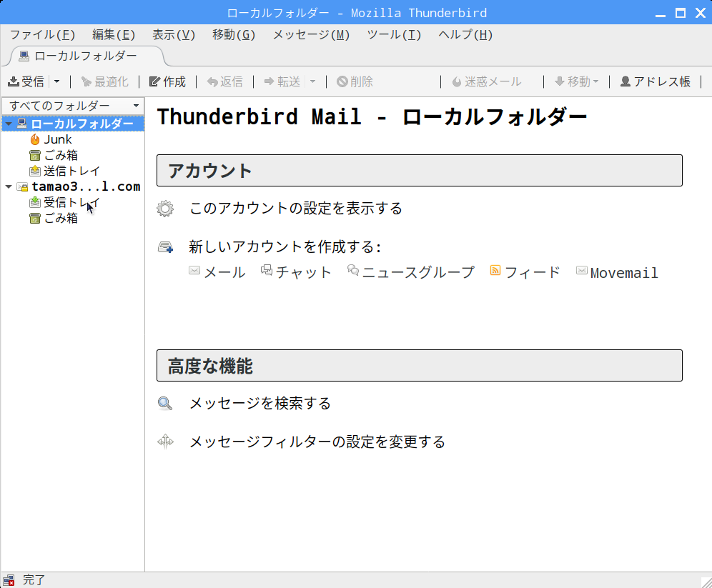Click the 受信トレイ inbox icon
The height and width of the screenshot is (588, 712).
35,202
